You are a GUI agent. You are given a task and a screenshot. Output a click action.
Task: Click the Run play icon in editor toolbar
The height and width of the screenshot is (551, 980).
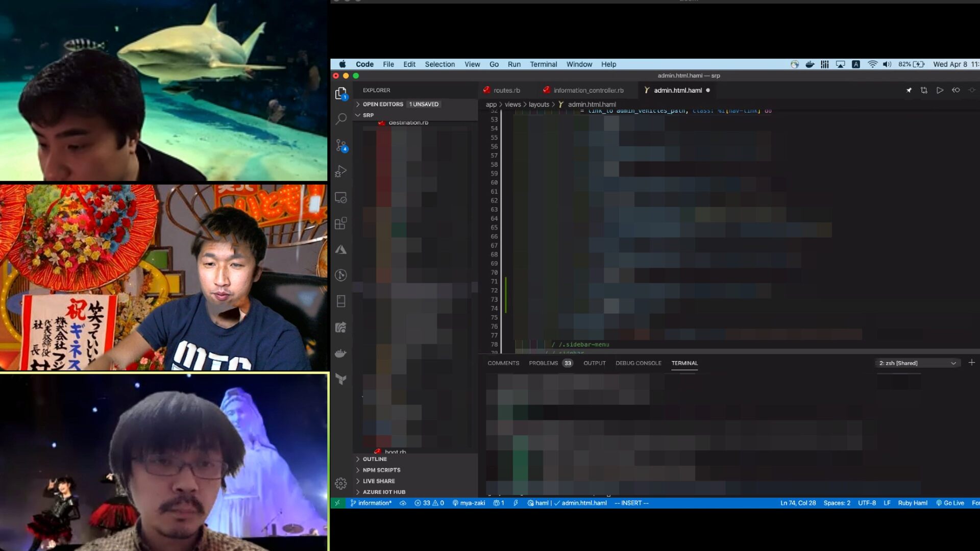[x=940, y=90]
